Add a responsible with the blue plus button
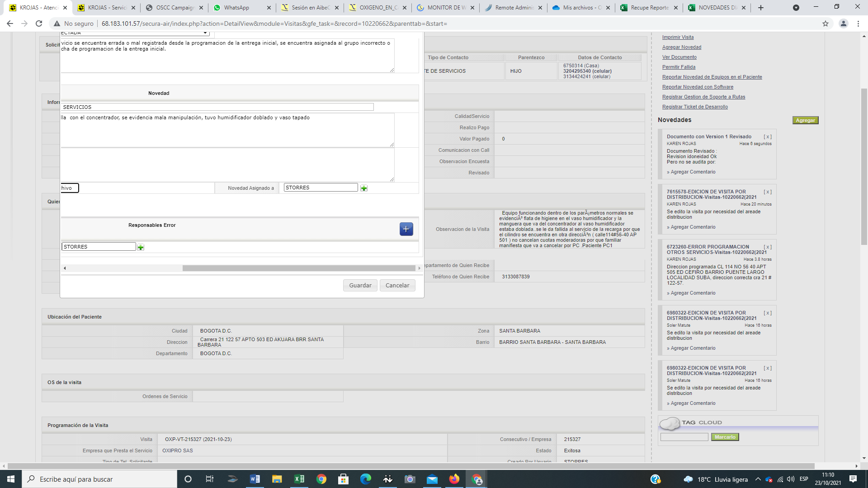The height and width of the screenshot is (488, 868). [x=406, y=229]
